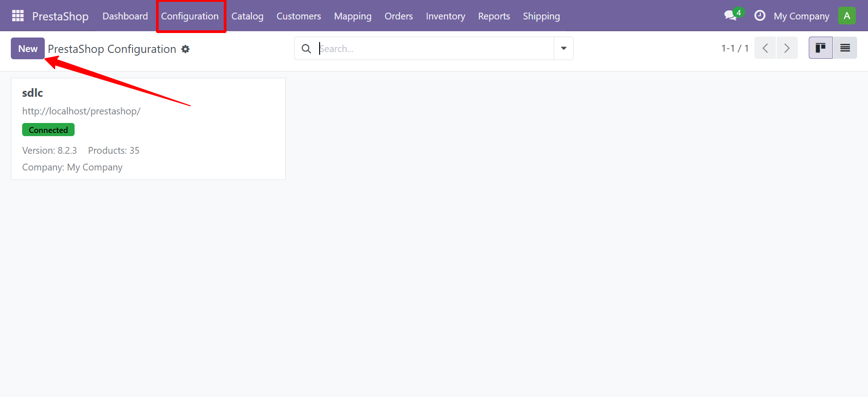
Task: Click the PrestaShop Configuration breadcrumb title
Action: click(x=112, y=49)
